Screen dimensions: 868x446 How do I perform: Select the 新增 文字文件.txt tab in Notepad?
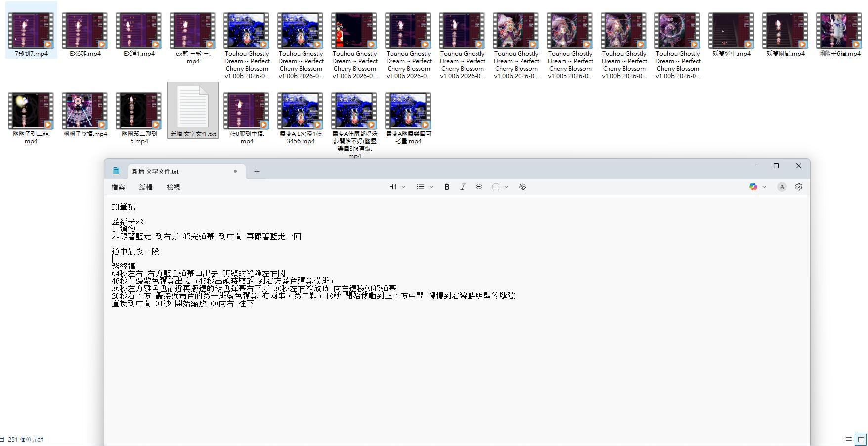coord(187,171)
